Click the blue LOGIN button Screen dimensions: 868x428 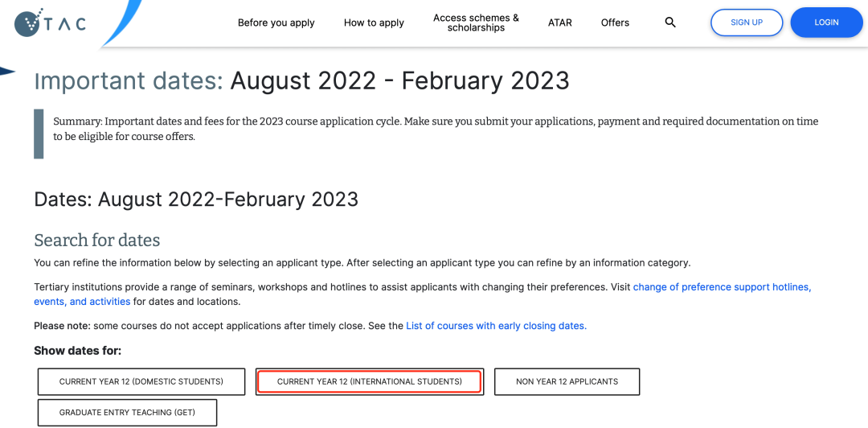[826, 23]
